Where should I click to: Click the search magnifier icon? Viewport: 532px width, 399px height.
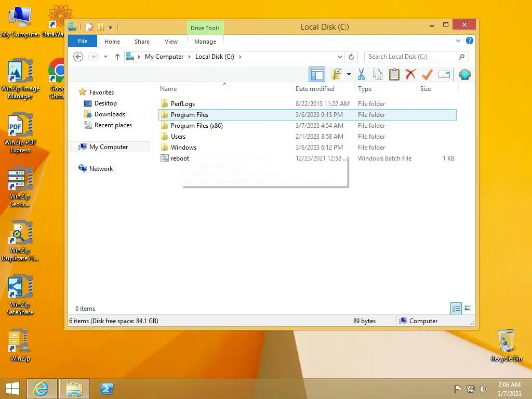tap(461, 57)
